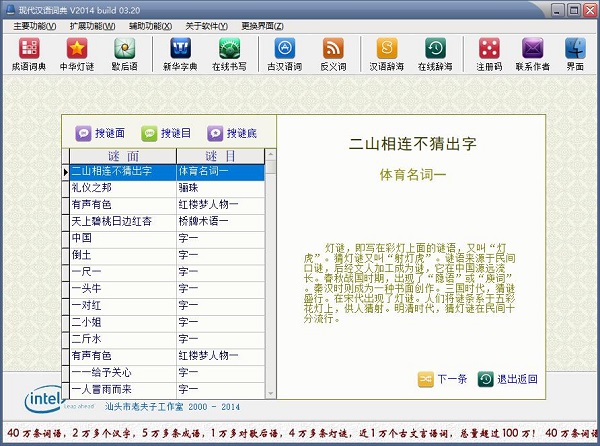Open the 歇后语 toolbar icon
The width and height of the screenshot is (600, 446).
tap(124, 52)
